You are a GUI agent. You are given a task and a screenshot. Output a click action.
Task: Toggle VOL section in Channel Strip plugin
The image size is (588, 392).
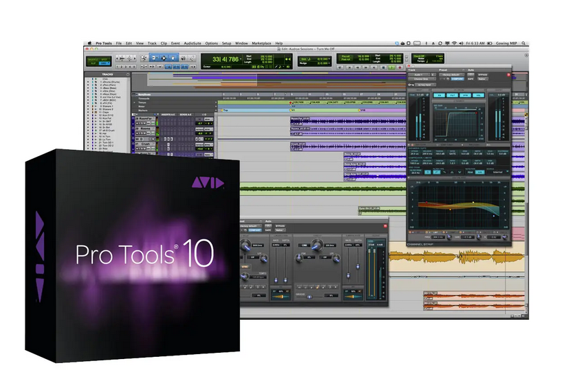(479, 96)
